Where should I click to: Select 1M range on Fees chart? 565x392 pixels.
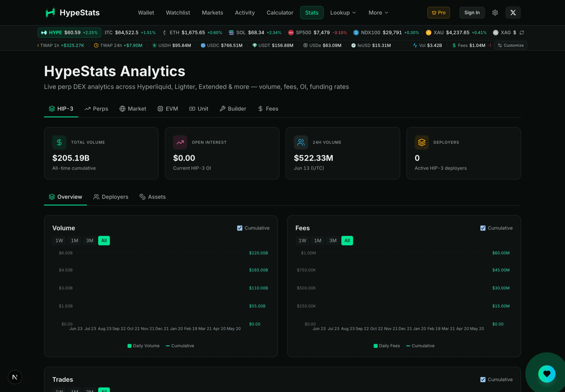[318, 241]
